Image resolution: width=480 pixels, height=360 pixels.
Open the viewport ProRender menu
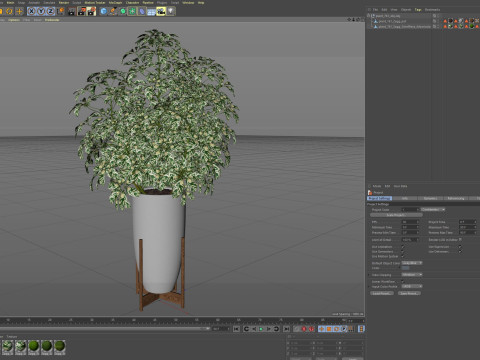tap(52, 20)
